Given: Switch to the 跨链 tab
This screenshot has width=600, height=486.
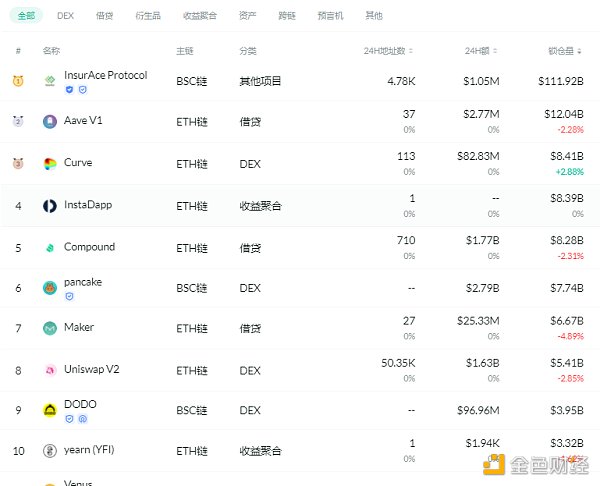Looking at the screenshot, I should [x=287, y=16].
